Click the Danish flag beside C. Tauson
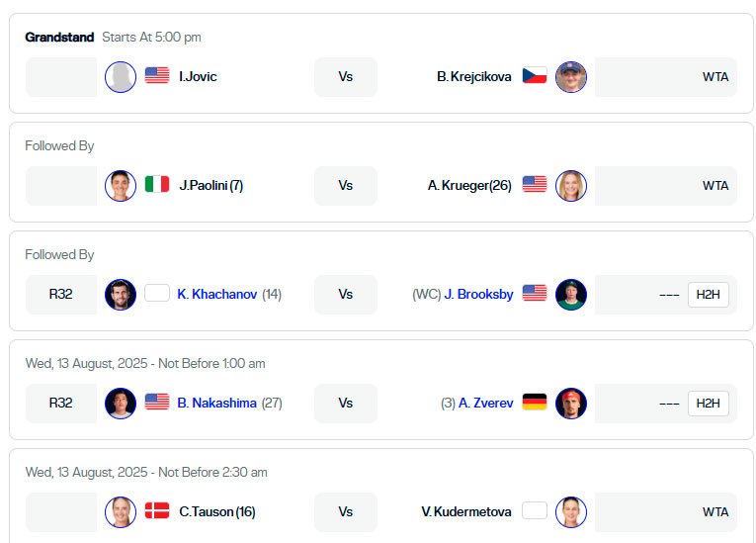756x543 pixels. (x=157, y=510)
